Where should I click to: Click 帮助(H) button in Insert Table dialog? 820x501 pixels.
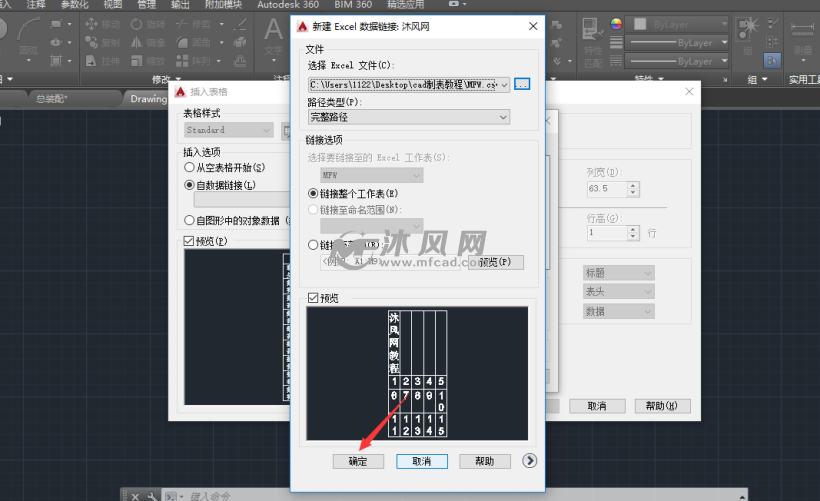pos(662,406)
